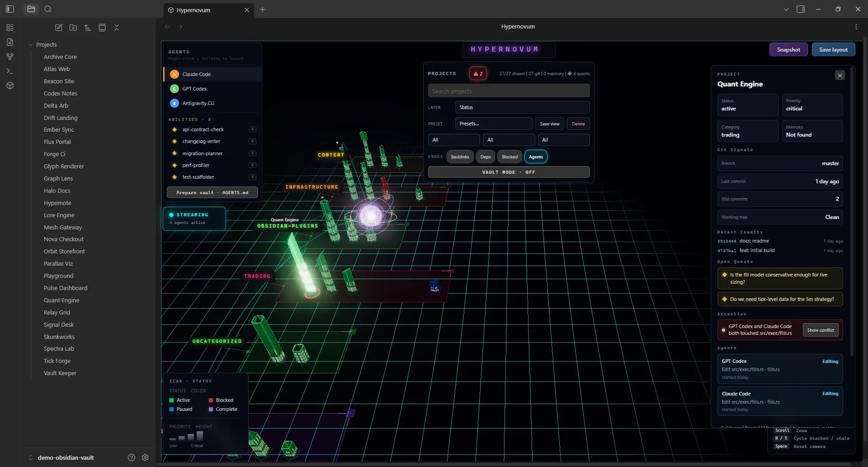Open the Layer Status dropdown
The width and height of the screenshot is (868, 467).
522,107
